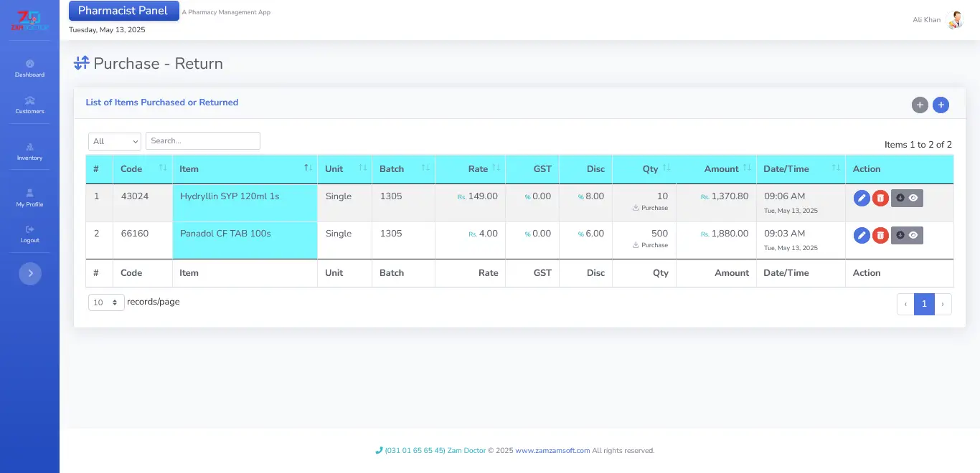Delete the Panadol CF TAB 100s entry
980x473 pixels.
pos(880,235)
